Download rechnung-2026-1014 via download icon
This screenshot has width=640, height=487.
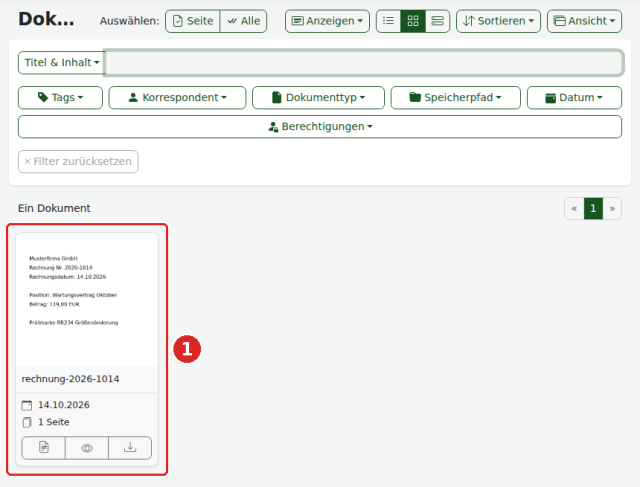point(130,448)
